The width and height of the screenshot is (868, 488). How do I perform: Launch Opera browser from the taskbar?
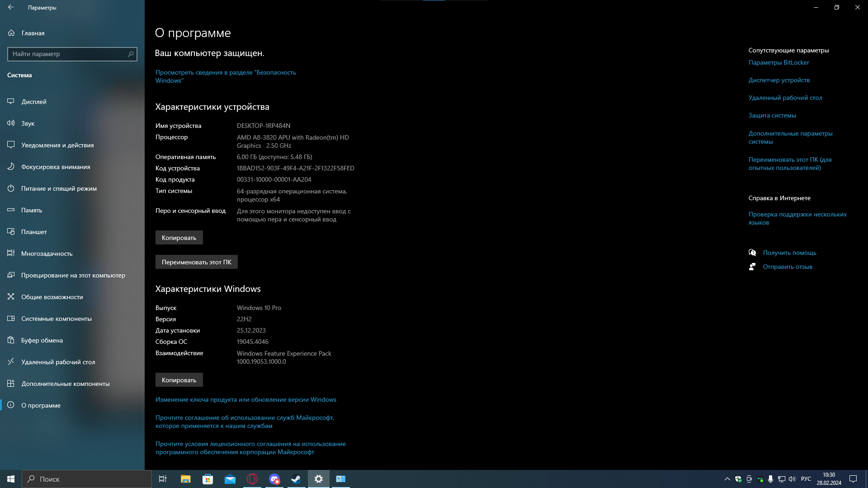pos(252,479)
